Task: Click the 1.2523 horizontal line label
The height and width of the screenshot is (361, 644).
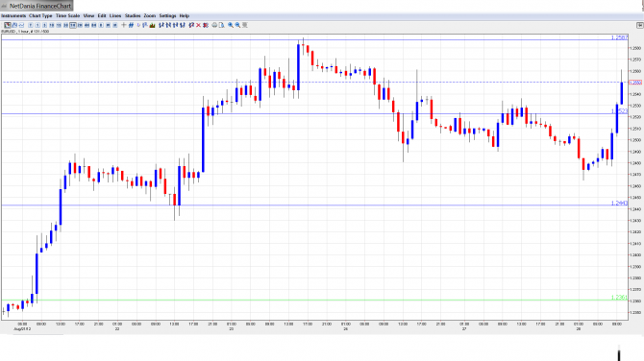Action: [619, 111]
